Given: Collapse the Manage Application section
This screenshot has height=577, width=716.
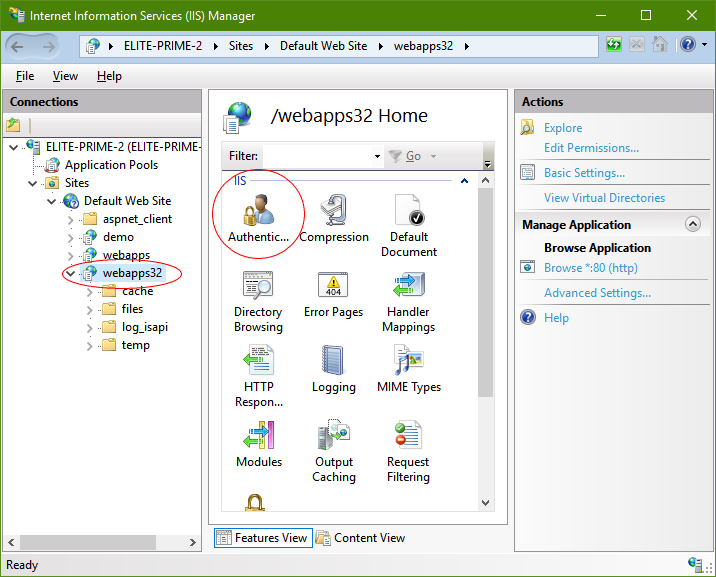Looking at the screenshot, I should (x=692, y=225).
